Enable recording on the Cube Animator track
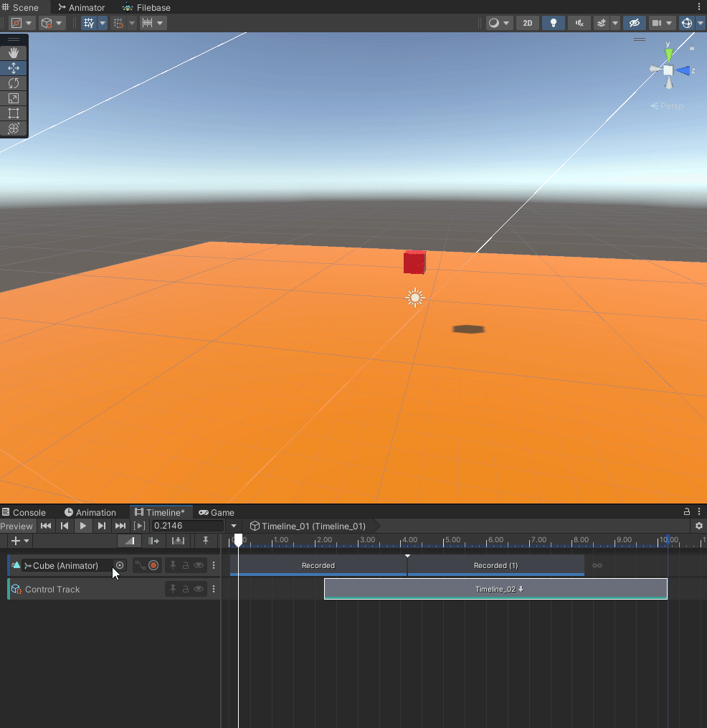Viewport: 707px width, 728px height. coord(153,565)
